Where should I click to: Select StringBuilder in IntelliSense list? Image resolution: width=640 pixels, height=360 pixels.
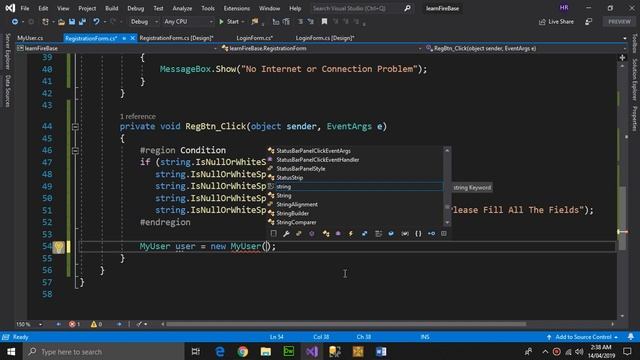355,213
